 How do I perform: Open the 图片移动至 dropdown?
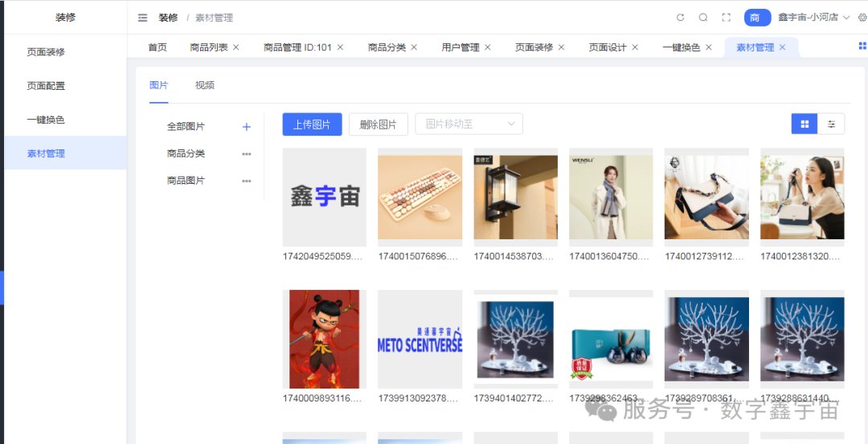coord(469,124)
